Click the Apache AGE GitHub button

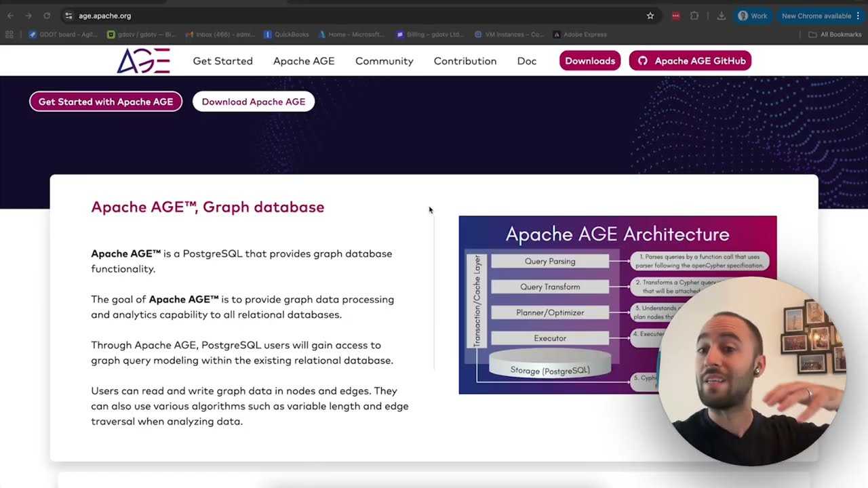click(x=690, y=61)
